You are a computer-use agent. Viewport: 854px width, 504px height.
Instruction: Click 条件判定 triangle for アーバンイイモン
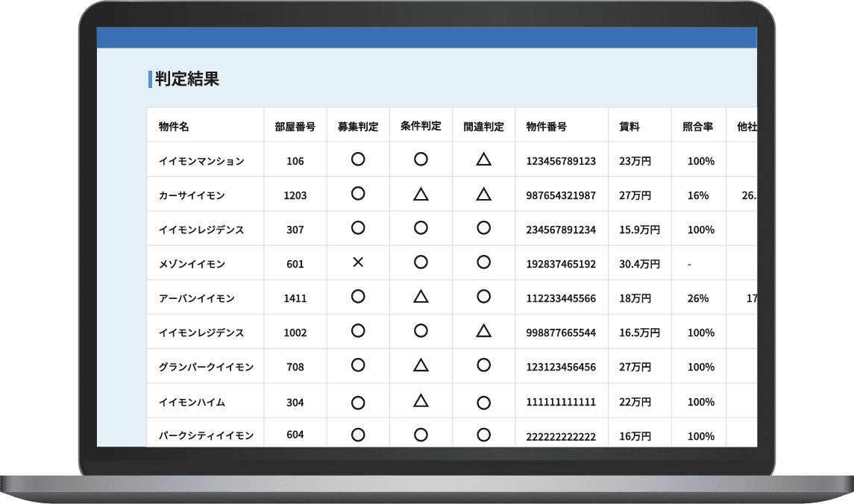(x=421, y=297)
